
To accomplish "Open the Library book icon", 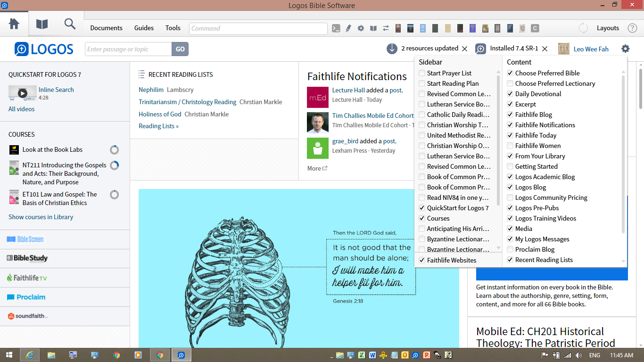I will [x=42, y=24].
